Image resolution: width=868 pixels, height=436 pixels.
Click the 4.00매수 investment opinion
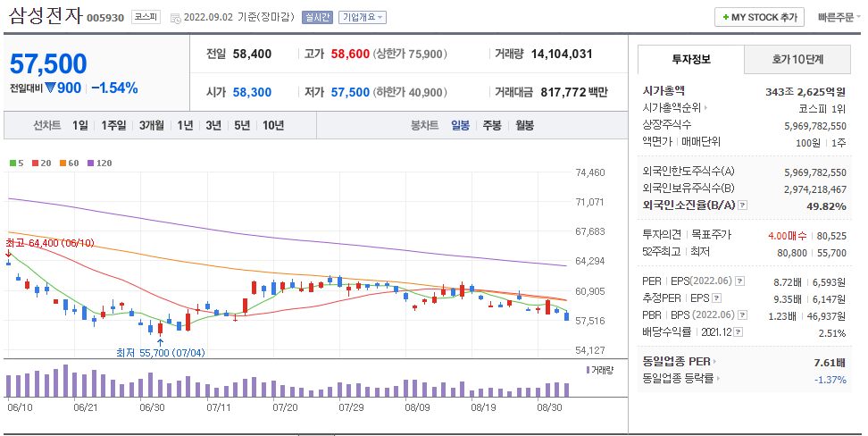coord(787,236)
